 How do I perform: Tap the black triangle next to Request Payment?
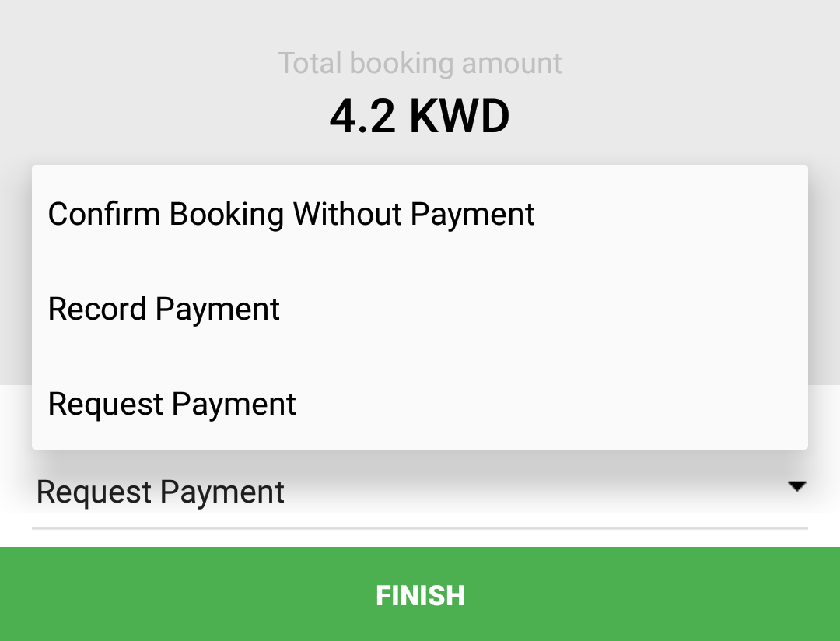(798, 487)
